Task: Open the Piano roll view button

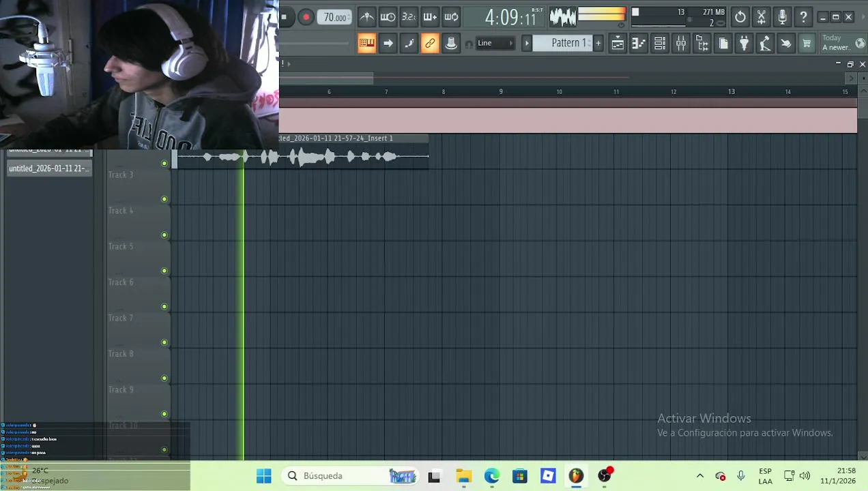Action: (x=639, y=44)
